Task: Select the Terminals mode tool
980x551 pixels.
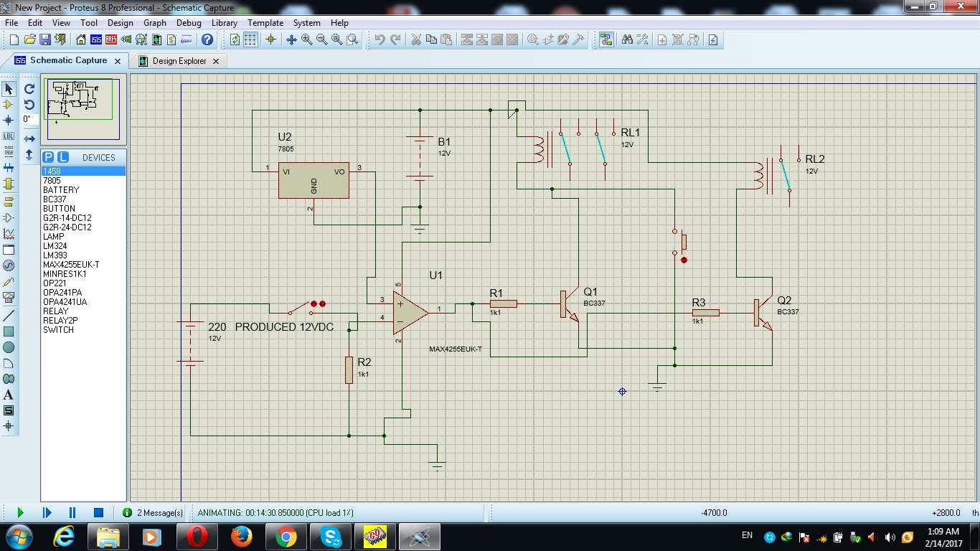Action: [x=9, y=202]
